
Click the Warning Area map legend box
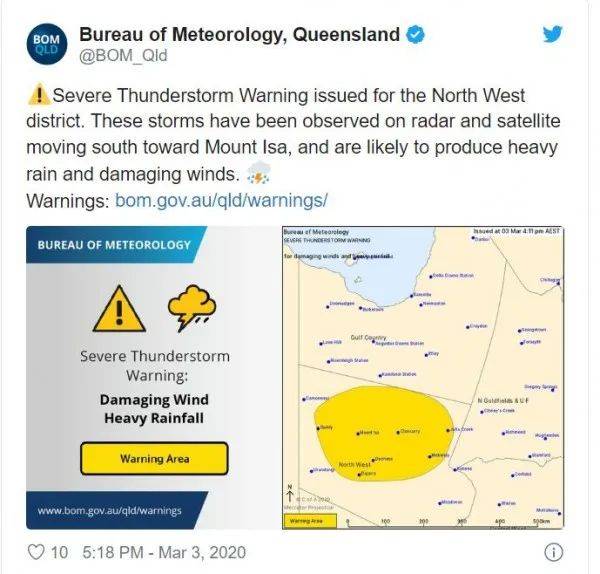tap(310, 521)
